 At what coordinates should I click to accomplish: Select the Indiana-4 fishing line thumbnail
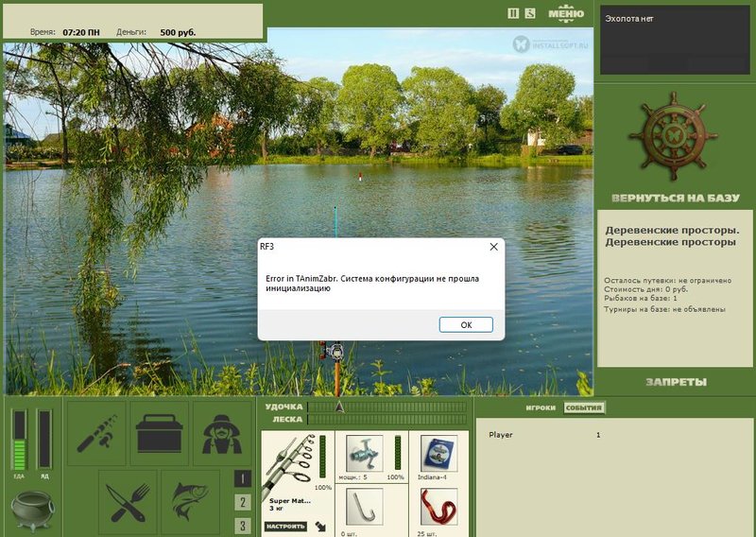pyautogui.click(x=438, y=453)
